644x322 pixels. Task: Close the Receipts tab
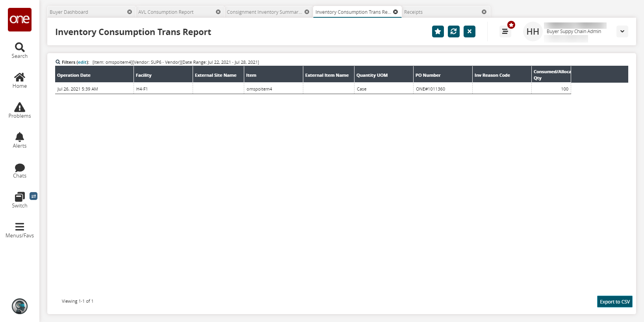coord(484,12)
